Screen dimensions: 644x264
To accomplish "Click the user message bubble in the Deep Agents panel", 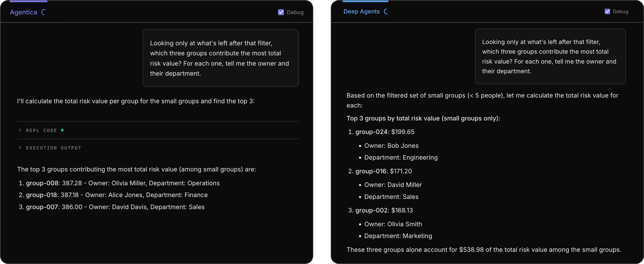I will (550, 56).
